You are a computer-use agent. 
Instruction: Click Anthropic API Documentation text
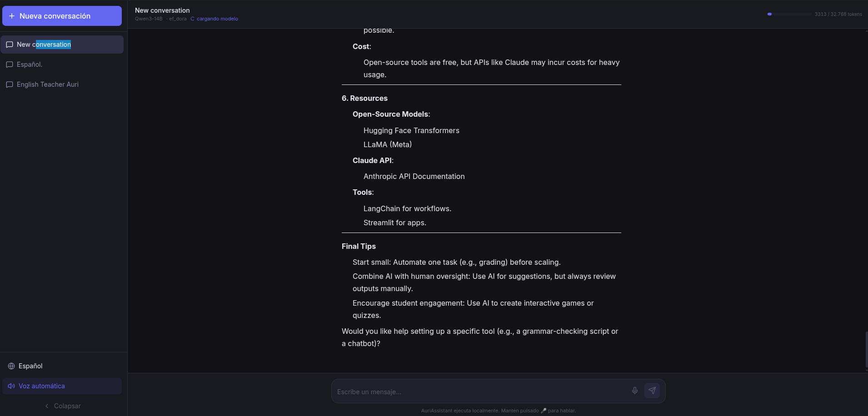(x=414, y=176)
